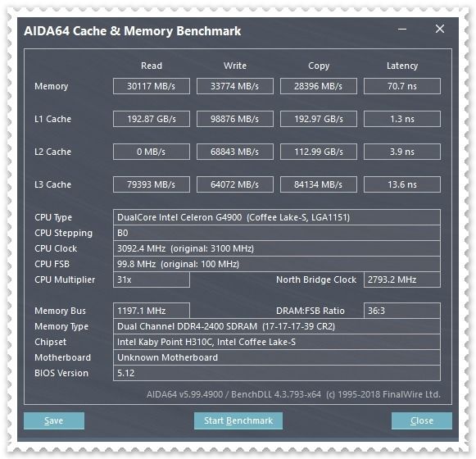The width and height of the screenshot is (476, 459).
Task: Select the Memory Copy value 28396 MB/s
Action: click(x=319, y=86)
